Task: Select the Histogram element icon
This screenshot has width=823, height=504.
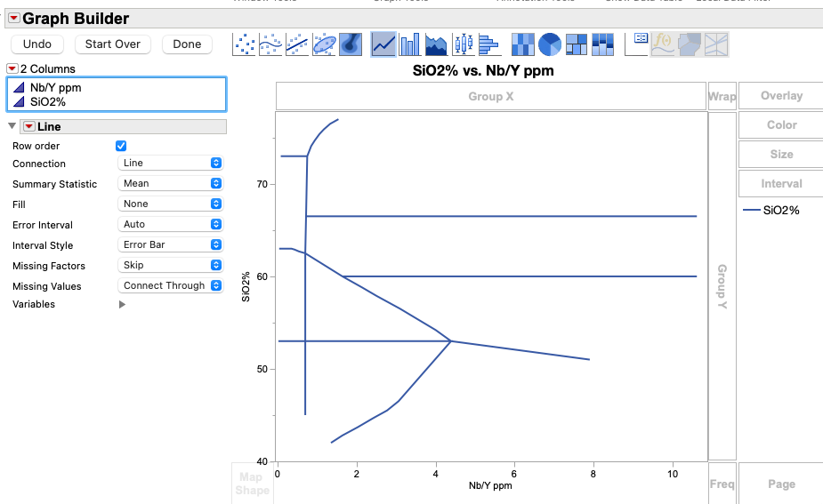Action: coord(489,44)
